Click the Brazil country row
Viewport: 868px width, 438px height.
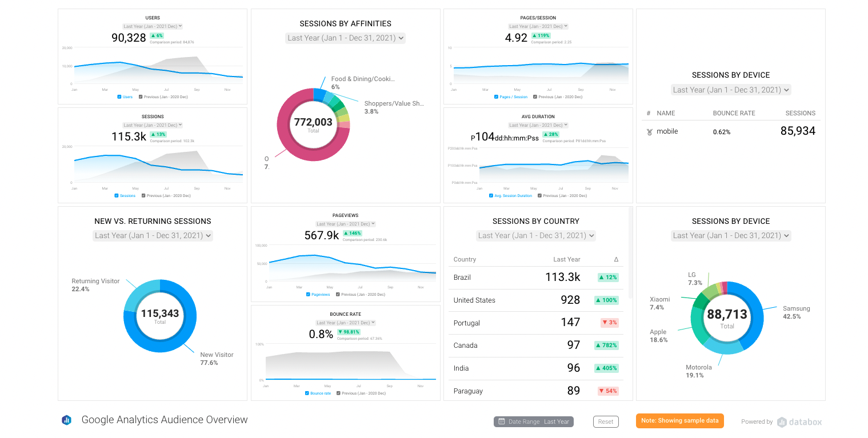[535, 278]
